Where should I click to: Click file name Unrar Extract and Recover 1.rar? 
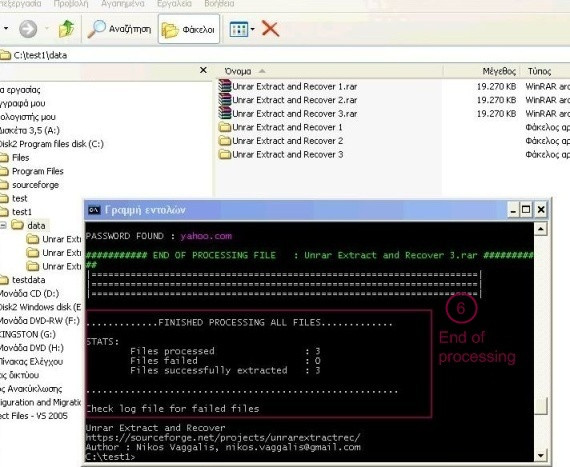[x=294, y=86]
